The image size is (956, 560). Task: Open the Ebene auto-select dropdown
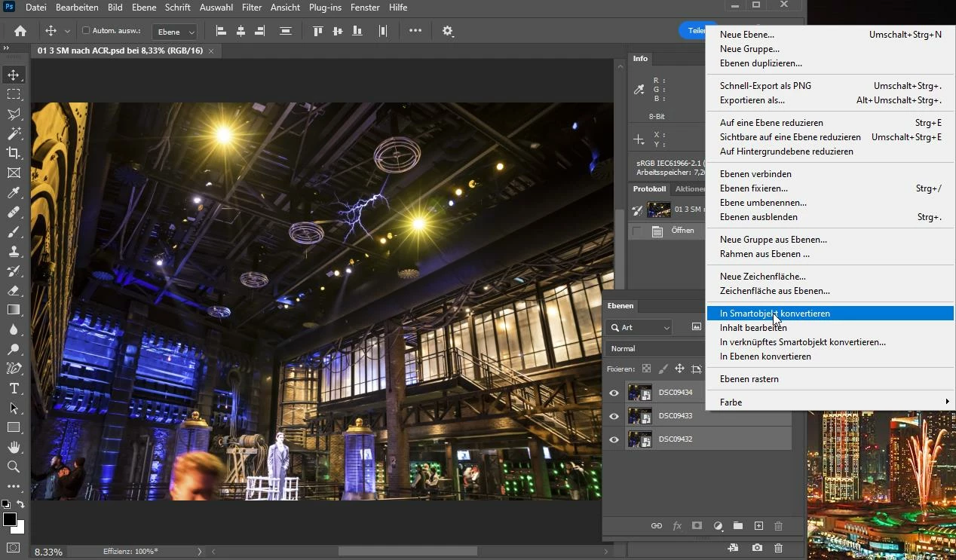coord(175,32)
